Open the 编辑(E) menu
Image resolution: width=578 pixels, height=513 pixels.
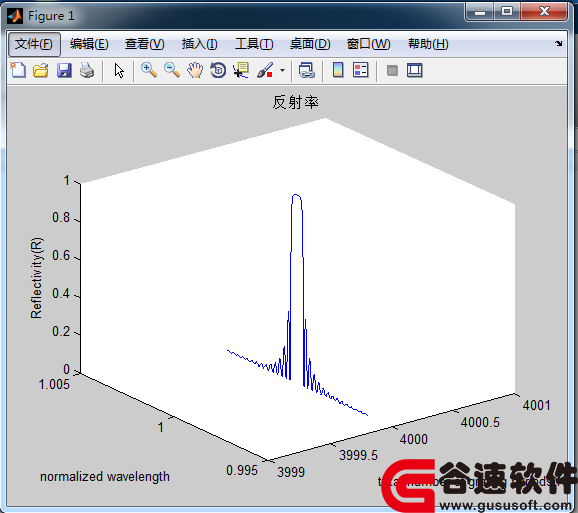click(89, 44)
